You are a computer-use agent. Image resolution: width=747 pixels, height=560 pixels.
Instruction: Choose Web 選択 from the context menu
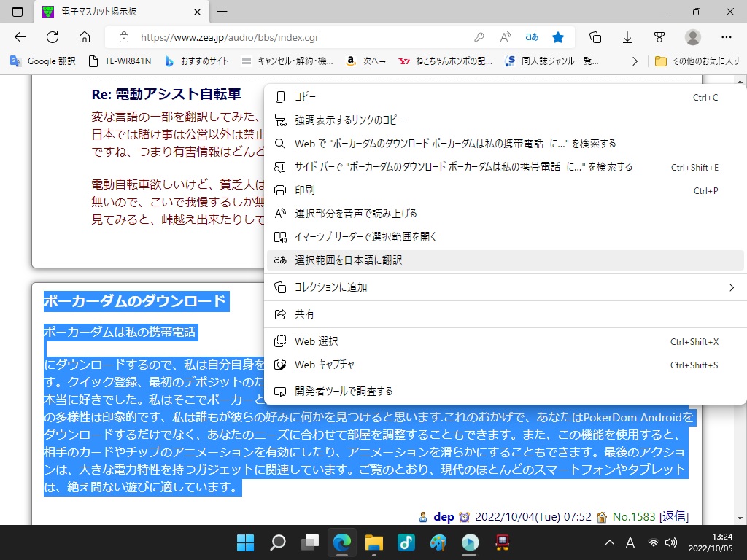[506, 341]
